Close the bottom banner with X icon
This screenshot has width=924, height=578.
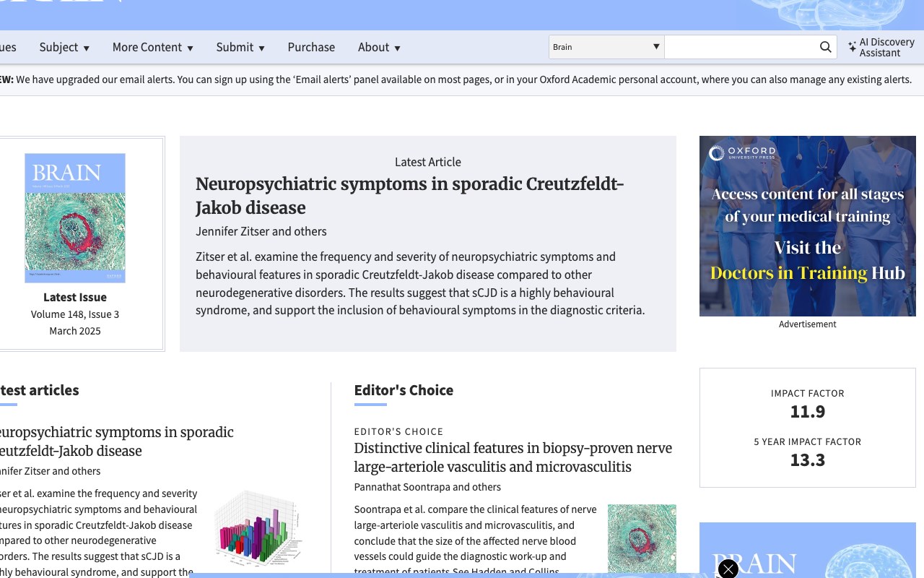coord(728,569)
